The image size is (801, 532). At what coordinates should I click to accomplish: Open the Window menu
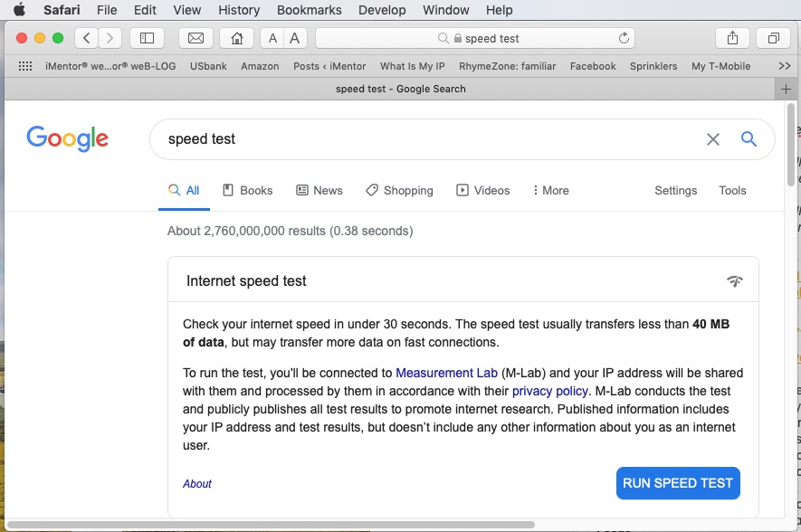tap(446, 10)
